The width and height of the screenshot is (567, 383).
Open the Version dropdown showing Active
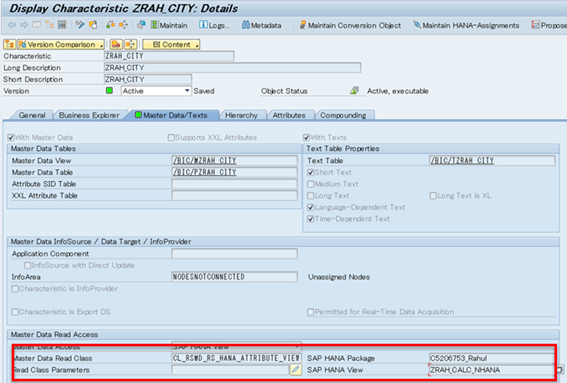point(156,91)
